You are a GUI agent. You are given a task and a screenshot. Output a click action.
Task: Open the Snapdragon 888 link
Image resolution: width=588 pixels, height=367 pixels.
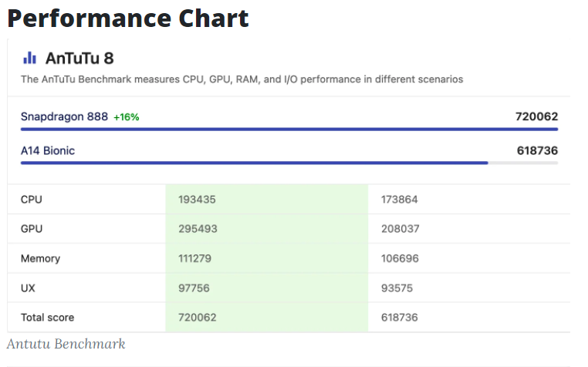pyautogui.click(x=64, y=116)
